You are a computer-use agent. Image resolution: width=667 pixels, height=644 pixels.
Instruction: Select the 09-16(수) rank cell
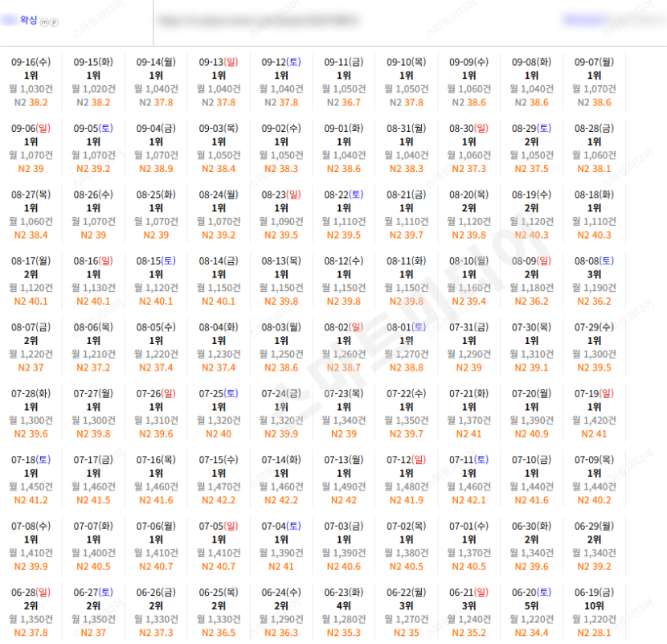click(x=31, y=82)
